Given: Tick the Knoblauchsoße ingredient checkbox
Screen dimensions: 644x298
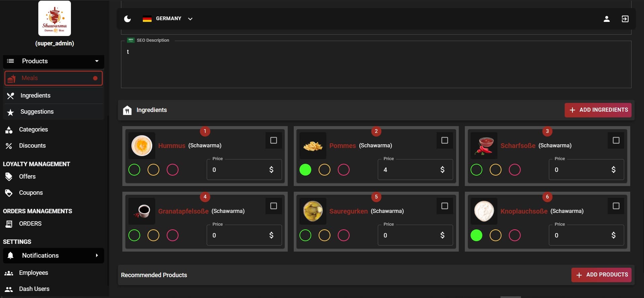Looking at the screenshot, I should coord(616,206).
